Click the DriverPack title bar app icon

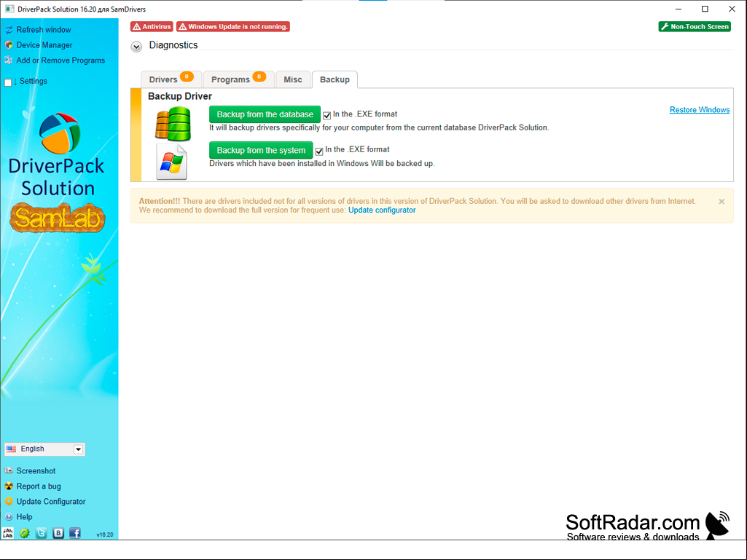(x=9, y=9)
